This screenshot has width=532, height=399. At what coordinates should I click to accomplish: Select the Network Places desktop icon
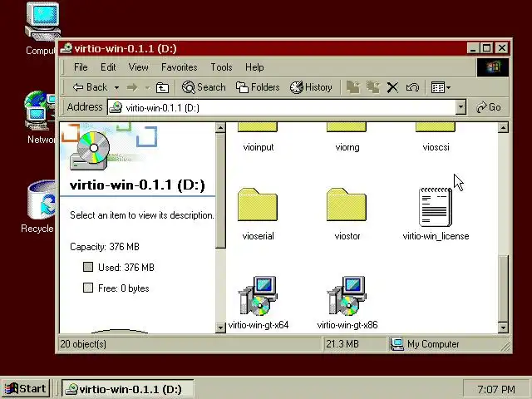pyautogui.click(x=40, y=117)
